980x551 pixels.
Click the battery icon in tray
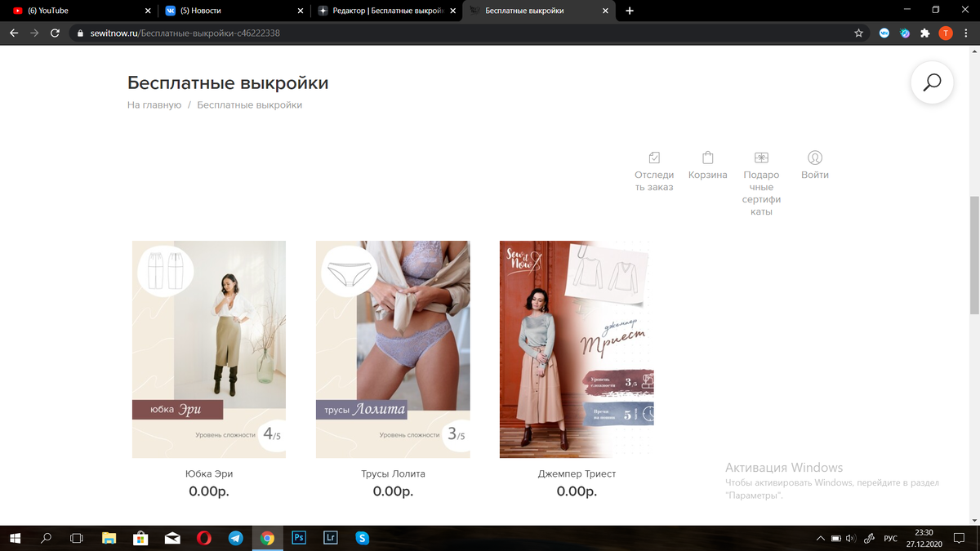coord(835,539)
